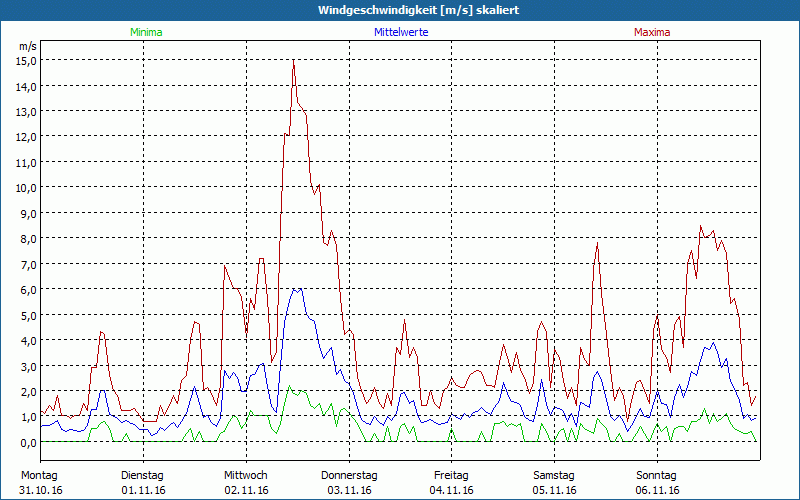Click the 4,0 y-axis value
The height and width of the screenshot is (500, 800).
pos(28,340)
